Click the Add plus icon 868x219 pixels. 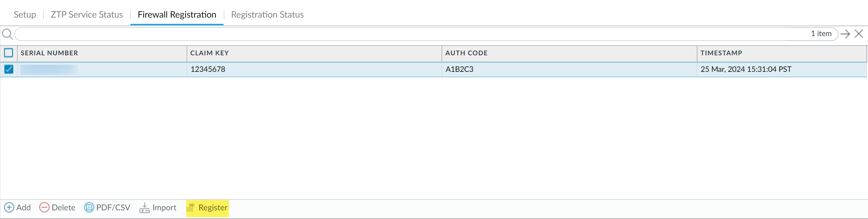click(9, 207)
